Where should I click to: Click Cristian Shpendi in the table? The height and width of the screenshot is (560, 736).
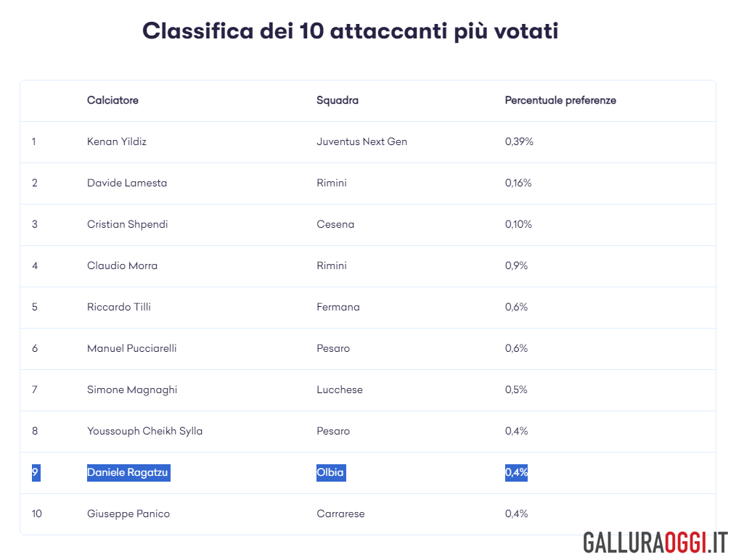click(x=127, y=225)
